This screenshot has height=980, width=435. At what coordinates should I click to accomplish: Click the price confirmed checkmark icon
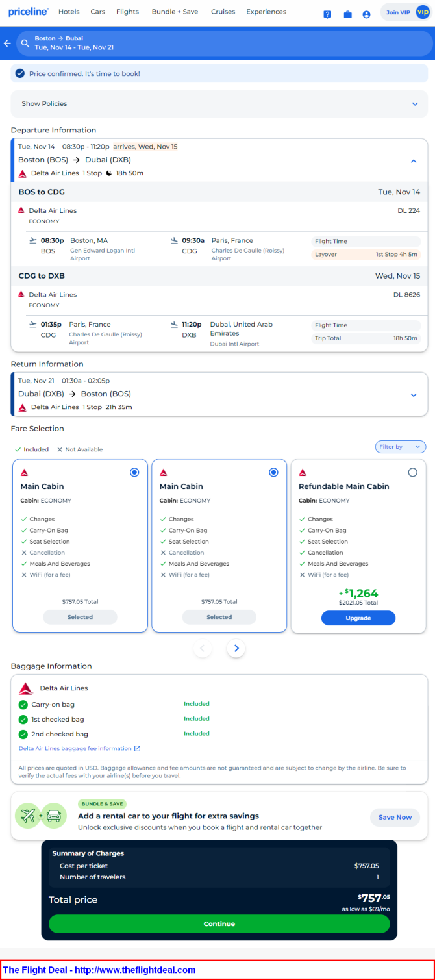[20, 73]
